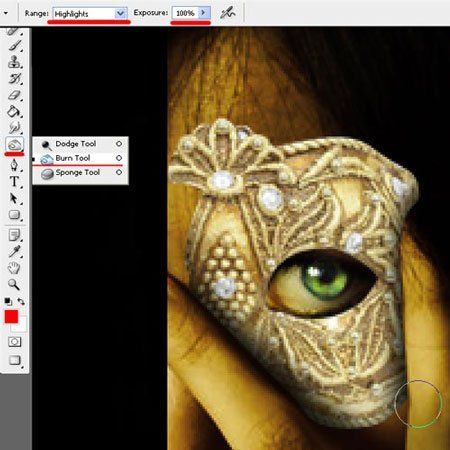Reset to default foreground and background colors
Image resolution: width=450 pixels, height=450 pixels.
point(8,302)
